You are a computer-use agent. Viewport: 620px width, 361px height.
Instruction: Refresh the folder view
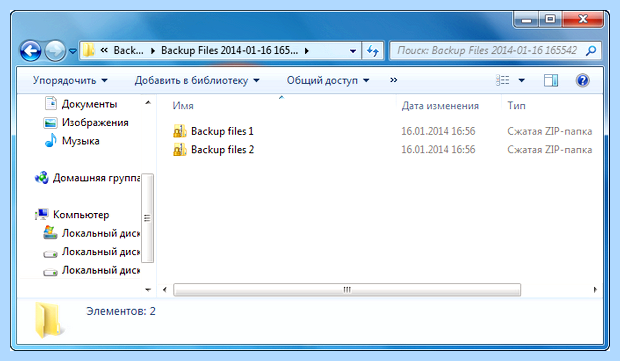tap(372, 51)
